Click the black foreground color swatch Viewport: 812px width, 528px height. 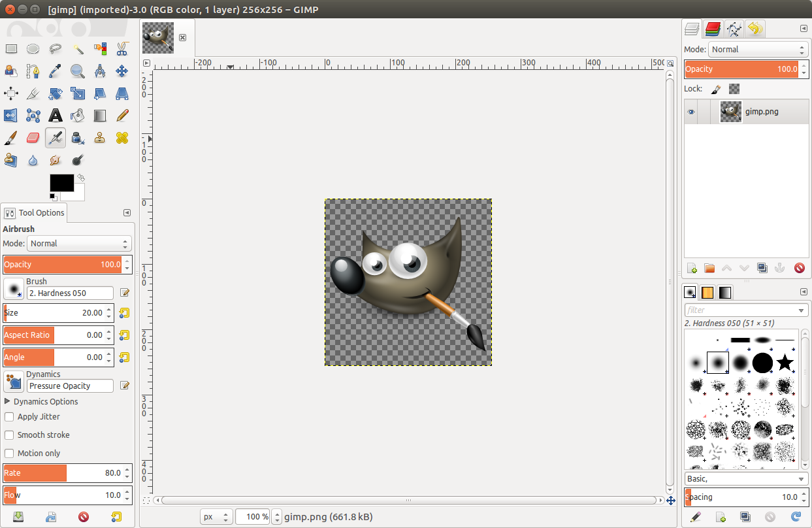[x=61, y=182]
